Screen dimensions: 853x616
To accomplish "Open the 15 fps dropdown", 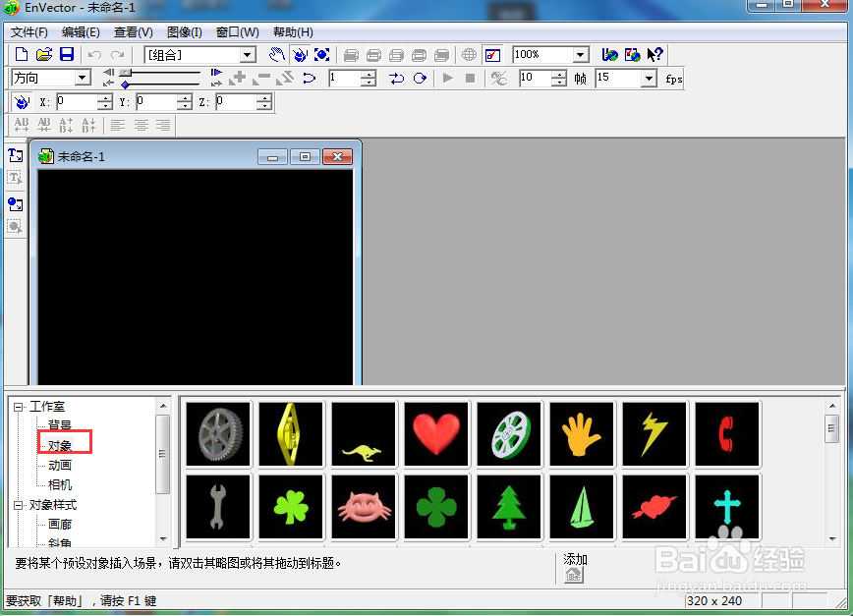I will pos(649,79).
